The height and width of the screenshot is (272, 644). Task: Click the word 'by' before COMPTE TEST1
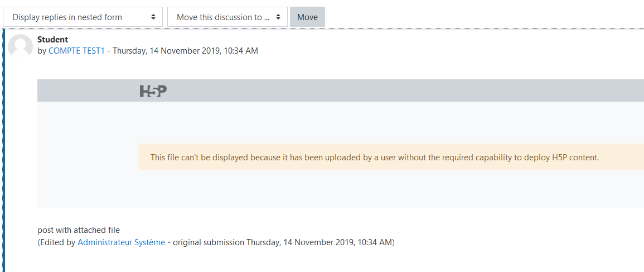42,51
